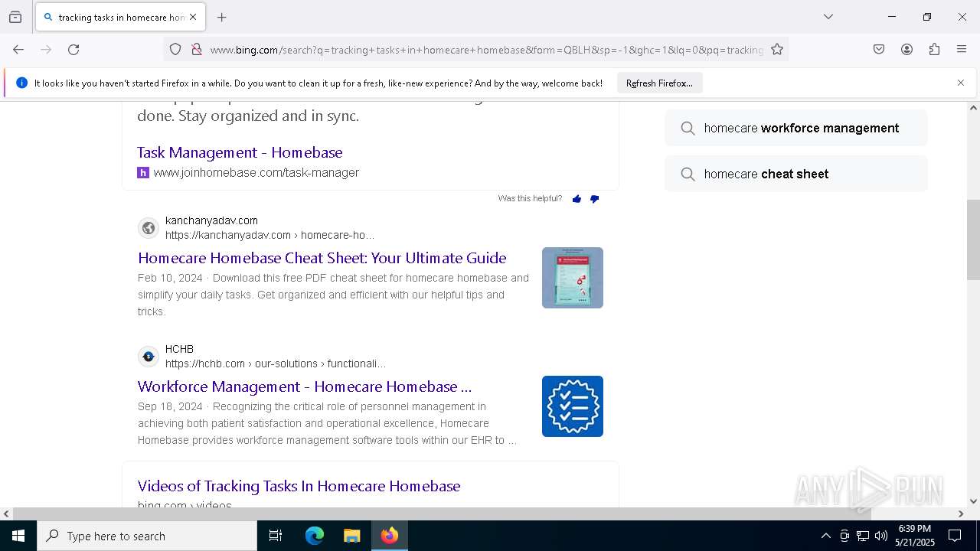
Task: Open the Firefox application menu
Action: click(x=962, y=50)
